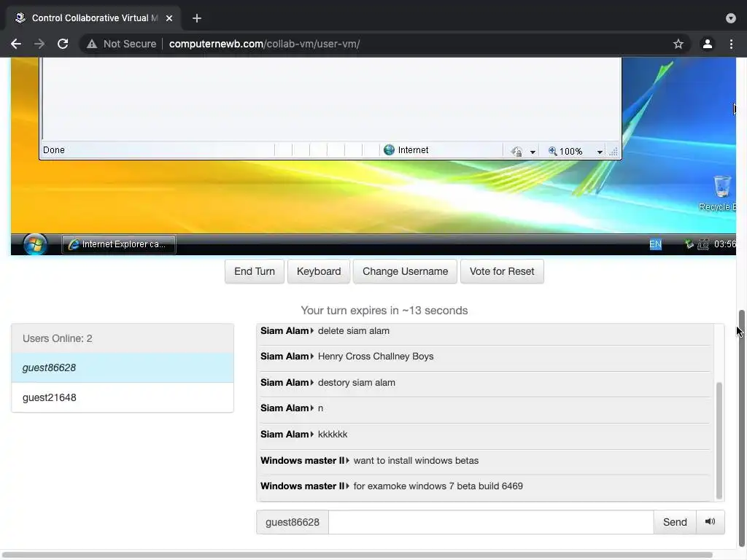
Task: Click Vote for Reset button
Action: click(502, 271)
